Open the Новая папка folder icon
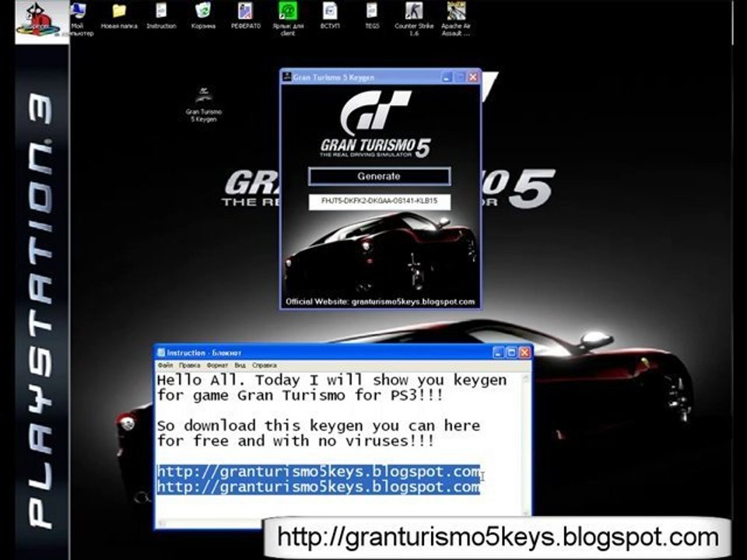Screen dimensions: 747x560 119,16
